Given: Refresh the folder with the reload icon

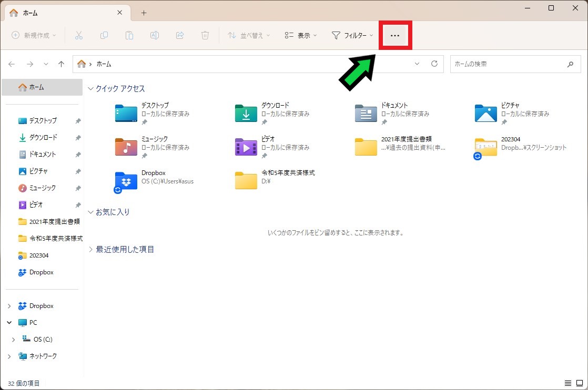Looking at the screenshot, I should tap(434, 64).
